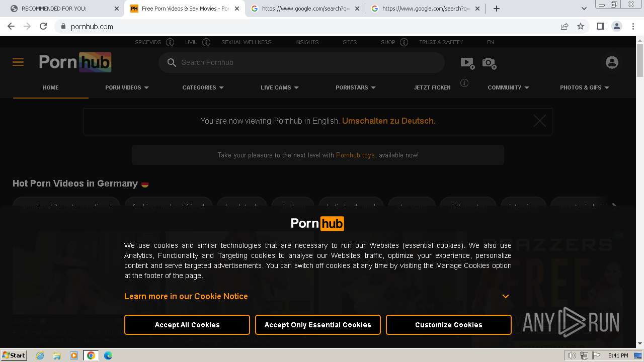Click the browser forward arrow
Image resolution: width=644 pixels, height=362 pixels.
click(x=27, y=26)
